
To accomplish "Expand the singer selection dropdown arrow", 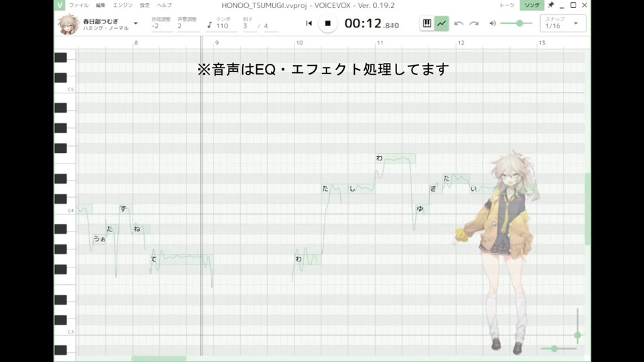I will pyautogui.click(x=136, y=23).
